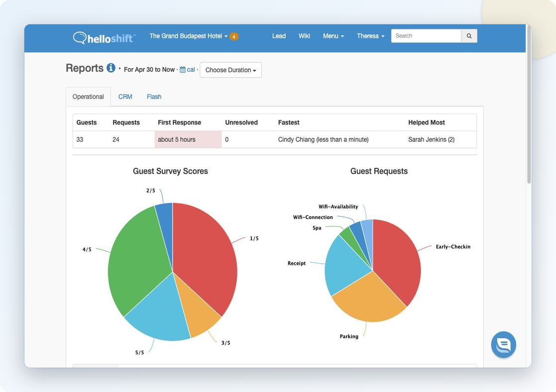Open the chat widget bubble
Viewport: 556px width, 392px height.
click(x=504, y=345)
